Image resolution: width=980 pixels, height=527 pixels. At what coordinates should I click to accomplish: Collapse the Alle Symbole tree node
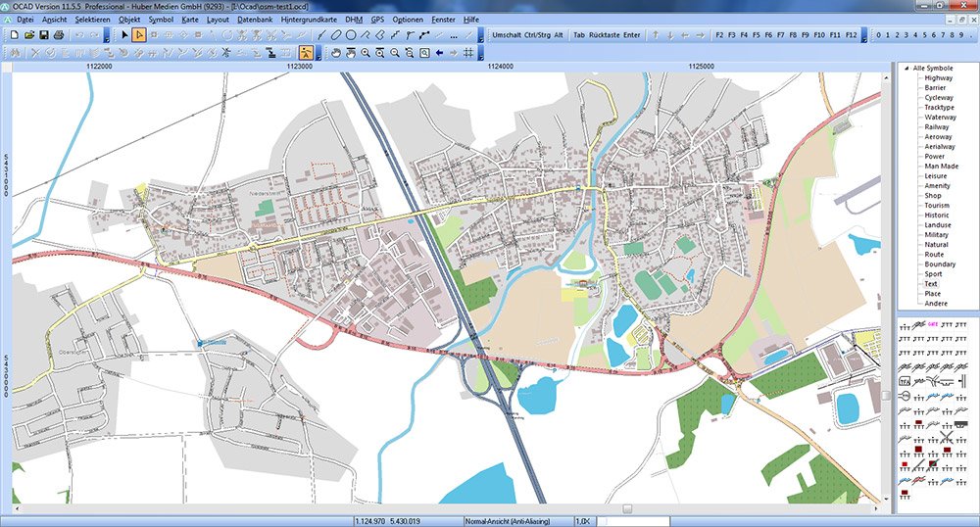(905, 68)
